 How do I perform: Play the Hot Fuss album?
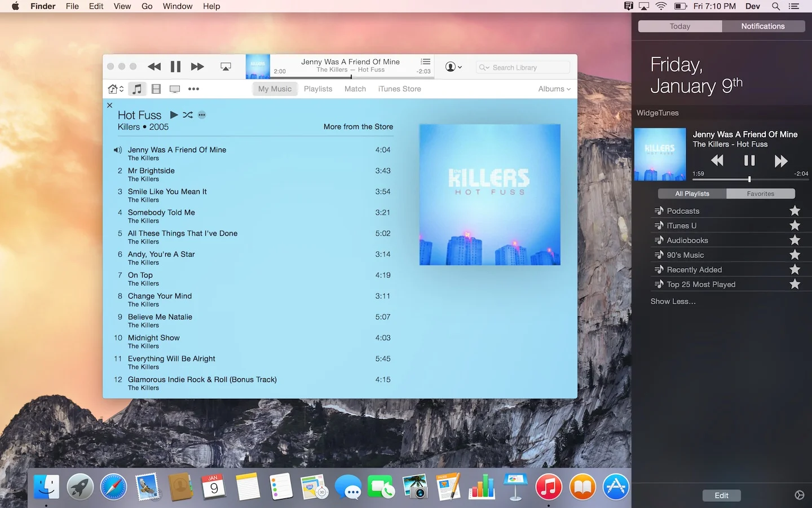point(174,115)
